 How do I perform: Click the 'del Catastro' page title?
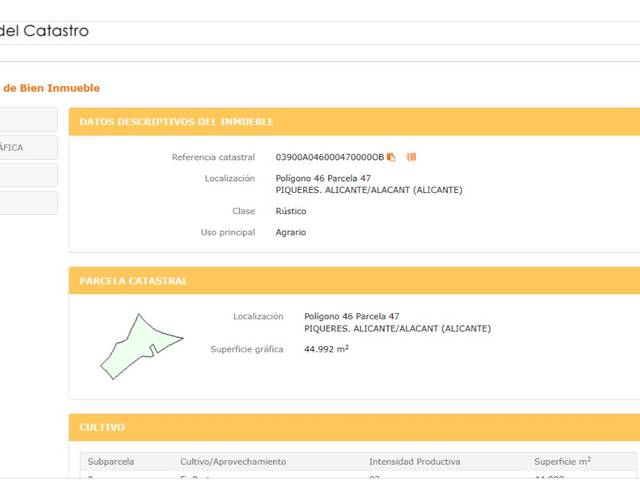point(44,31)
